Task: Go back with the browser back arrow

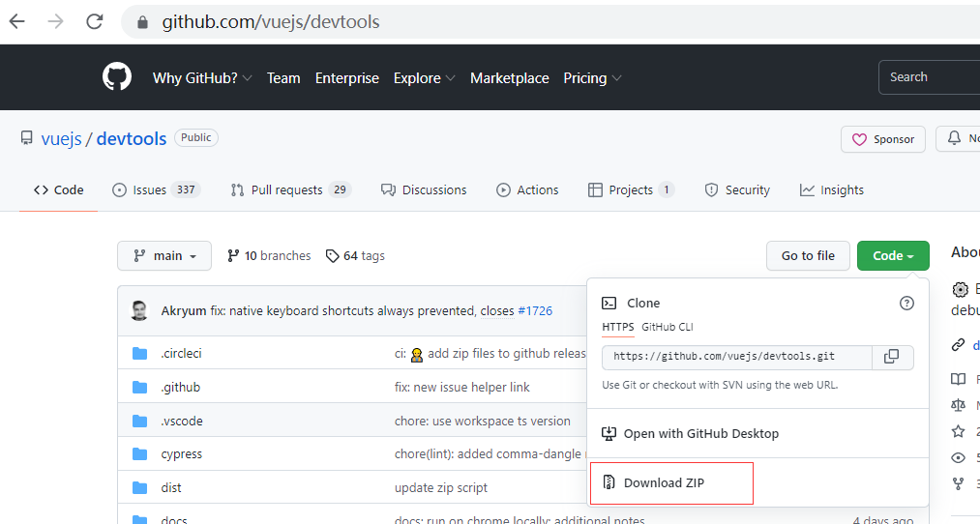Action: pyautogui.click(x=16, y=22)
